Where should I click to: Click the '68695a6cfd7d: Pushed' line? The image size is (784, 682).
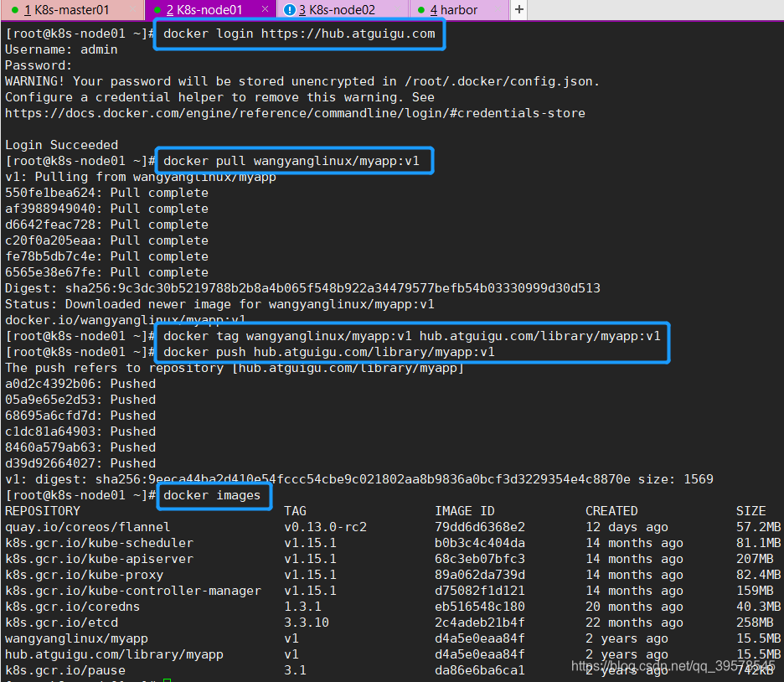click(80, 416)
